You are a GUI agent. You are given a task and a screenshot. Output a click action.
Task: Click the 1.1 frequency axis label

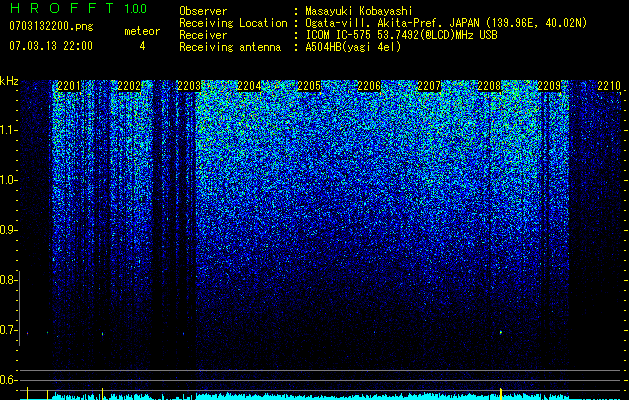(x=8, y=130)
